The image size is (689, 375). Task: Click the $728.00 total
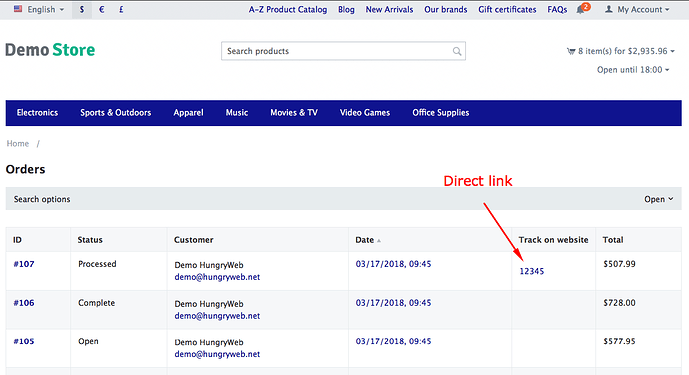[x=619, y=303]
